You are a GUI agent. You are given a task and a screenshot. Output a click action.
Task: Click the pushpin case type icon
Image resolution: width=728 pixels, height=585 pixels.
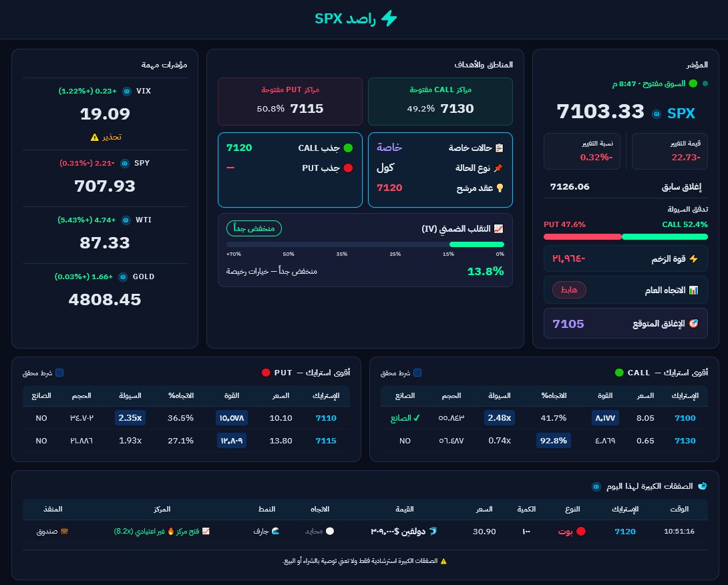(499, 168)
